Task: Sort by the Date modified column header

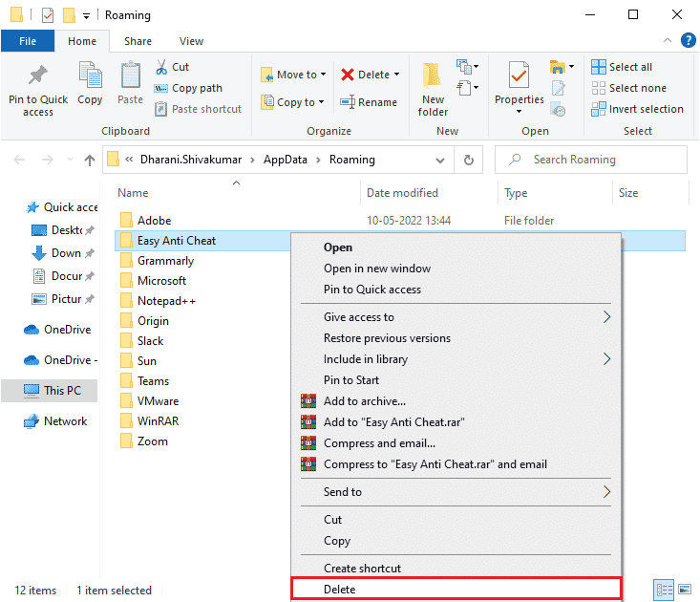Action: (402, 193)
